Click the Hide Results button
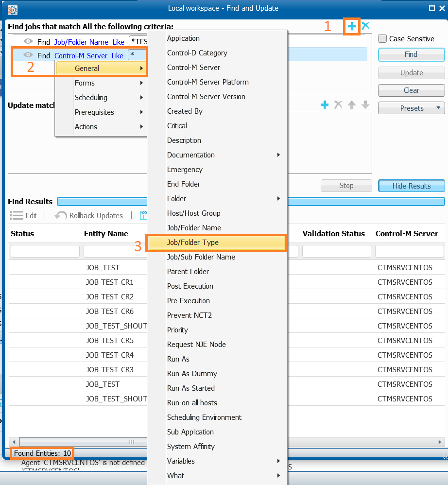Screen dimensions: 448x485 (411, 186)
